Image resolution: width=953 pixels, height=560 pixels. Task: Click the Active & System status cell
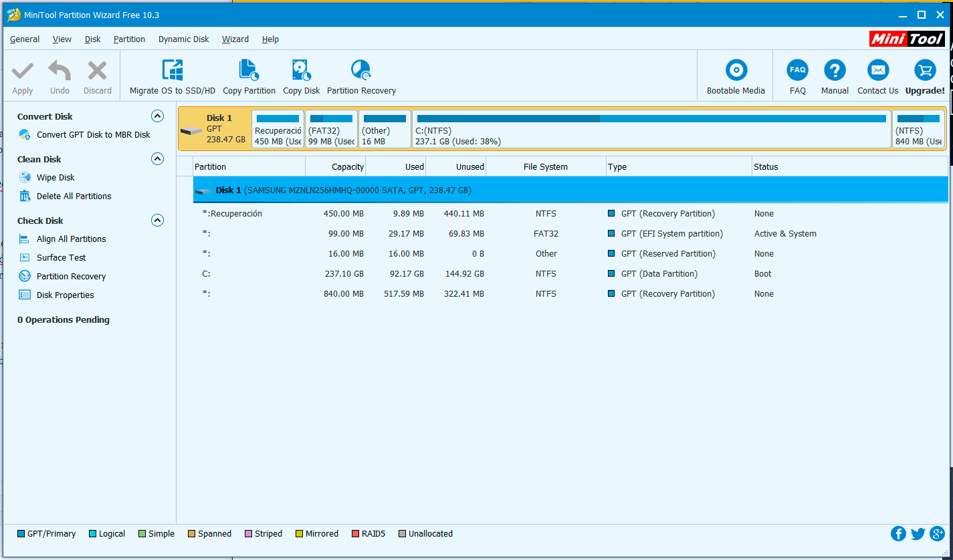785,234
